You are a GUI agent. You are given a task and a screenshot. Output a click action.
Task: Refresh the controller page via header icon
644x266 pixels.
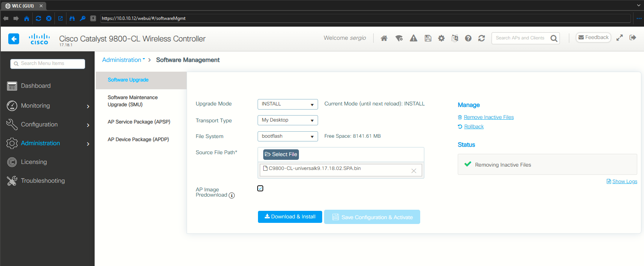[x=481, y=38]
